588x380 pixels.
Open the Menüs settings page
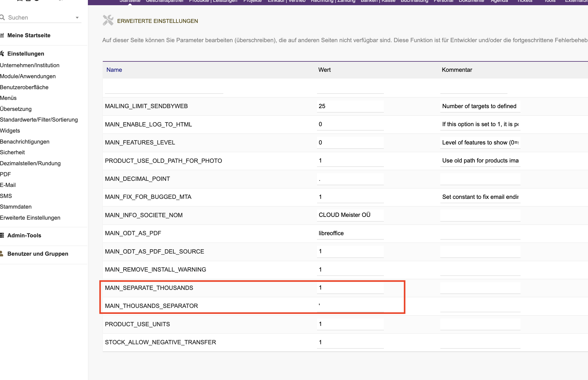(8, 98)
